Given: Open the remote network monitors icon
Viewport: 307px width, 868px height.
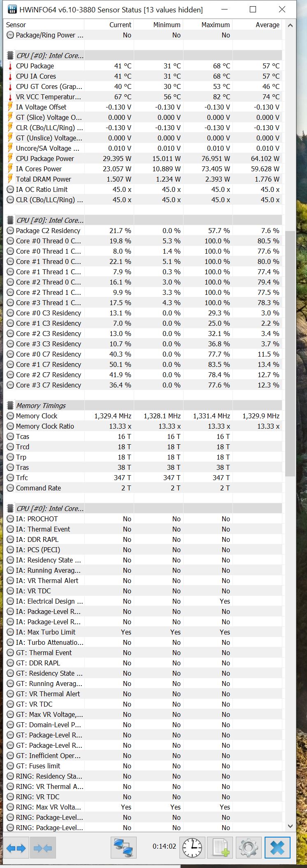Looking at the screenshot, I should click(123, 847).
